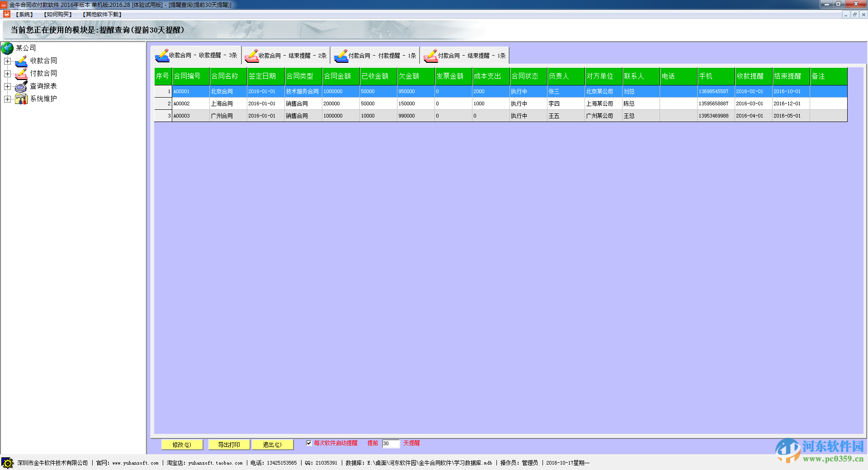Screen dimensions: 868x470
Task: Click the 合同名称 column header
Action: pos(228,76)
